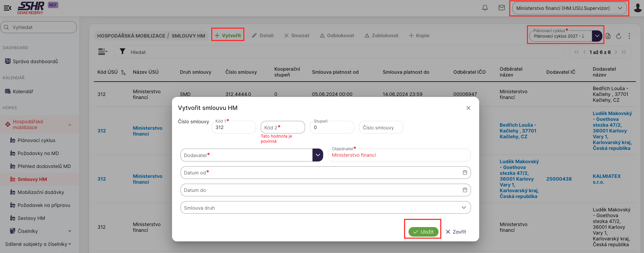
Task: Click the green Uložit button
Action: [423, 232]
